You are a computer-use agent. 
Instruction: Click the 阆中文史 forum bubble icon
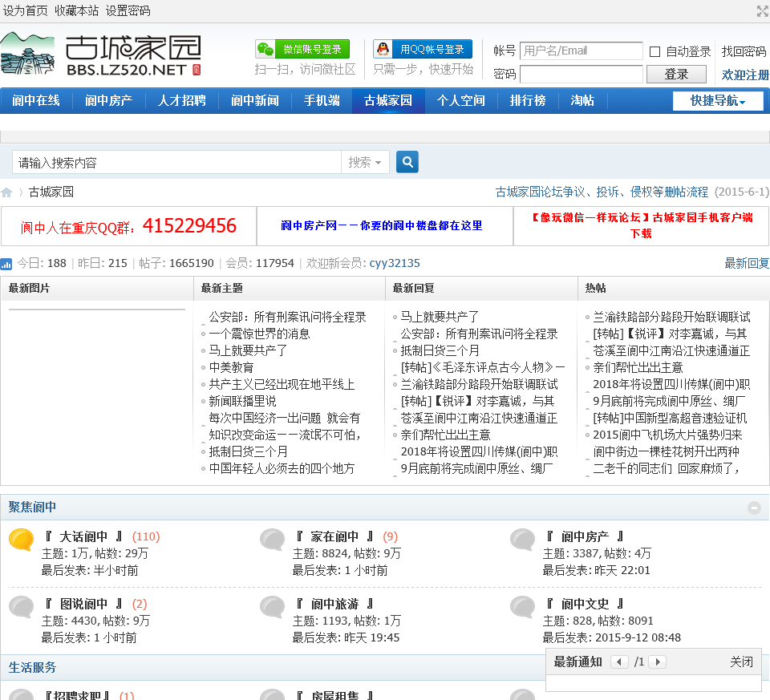tap(523, 607)
